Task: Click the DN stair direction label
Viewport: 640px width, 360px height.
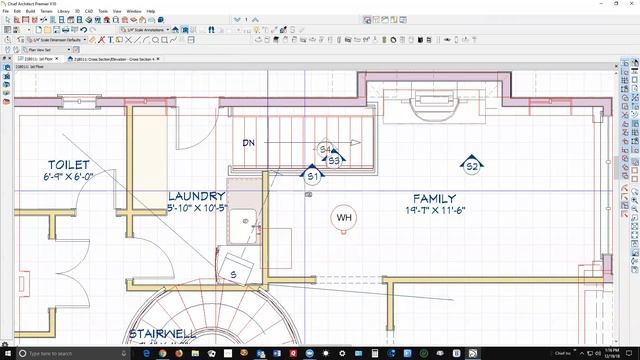Action: (x=249, y=143)
